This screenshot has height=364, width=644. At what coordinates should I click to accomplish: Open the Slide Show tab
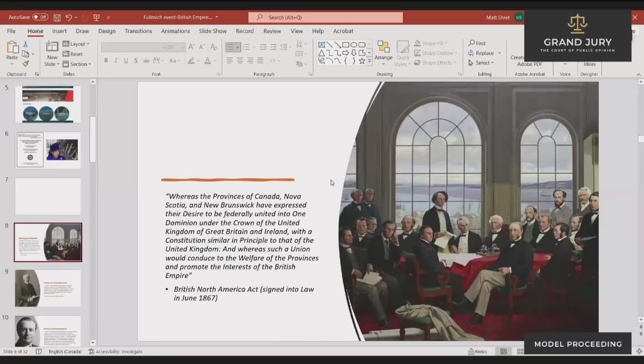213,31
